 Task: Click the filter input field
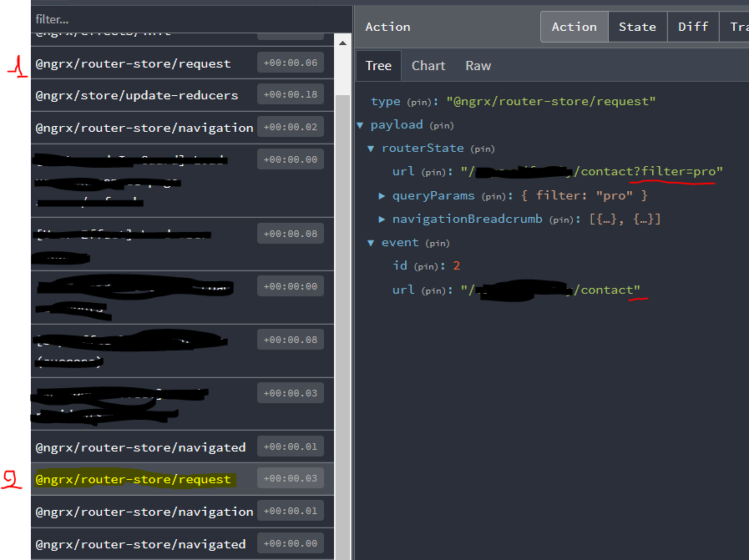click(191, 19)
